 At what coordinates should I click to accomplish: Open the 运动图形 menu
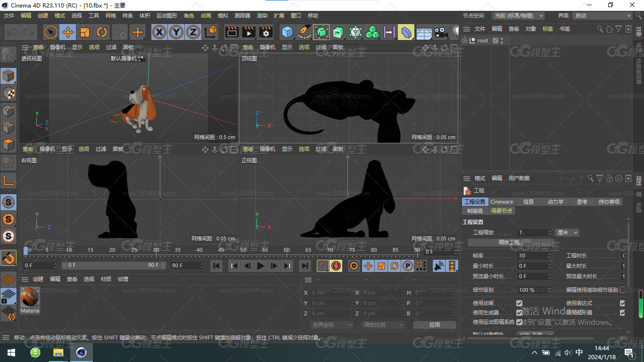tap(167, 16)
